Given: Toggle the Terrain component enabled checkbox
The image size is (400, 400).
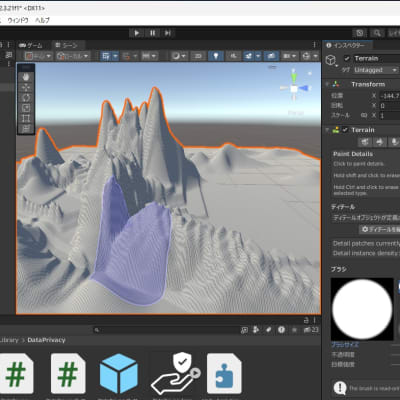Looking at the screenshot, I should point(345,130).
